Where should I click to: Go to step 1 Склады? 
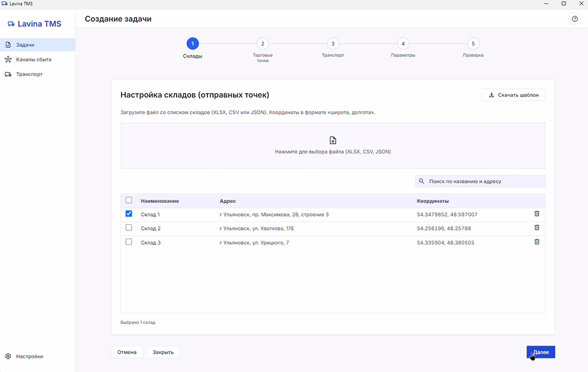[x=192, y=44]
